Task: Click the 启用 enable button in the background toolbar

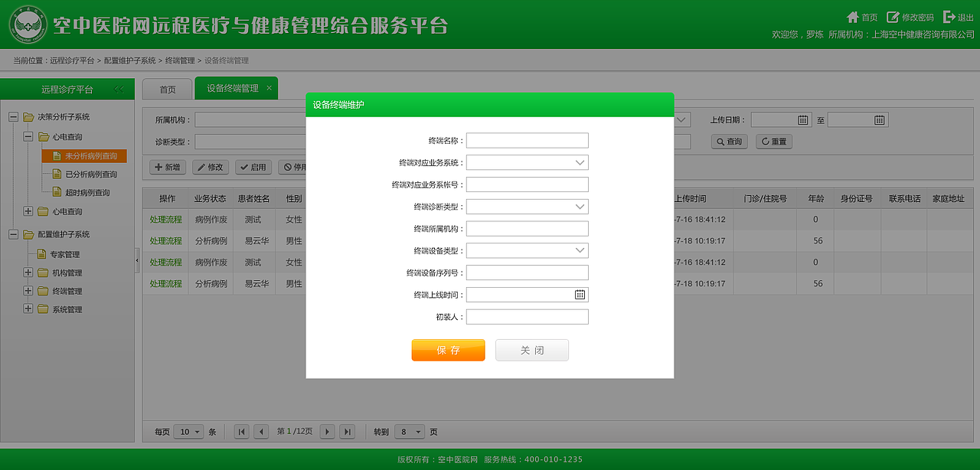Action: [x=253, y=167]
